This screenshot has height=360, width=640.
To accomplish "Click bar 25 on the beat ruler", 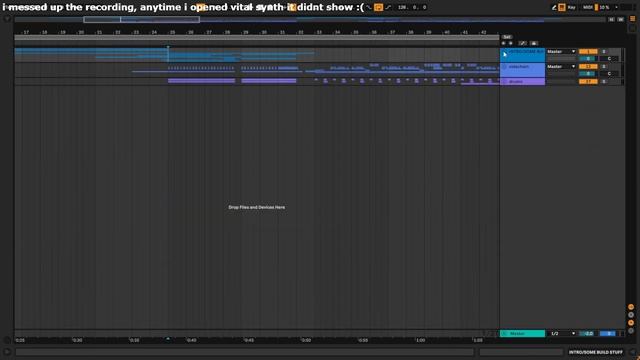I will click(x=172, y=32).
